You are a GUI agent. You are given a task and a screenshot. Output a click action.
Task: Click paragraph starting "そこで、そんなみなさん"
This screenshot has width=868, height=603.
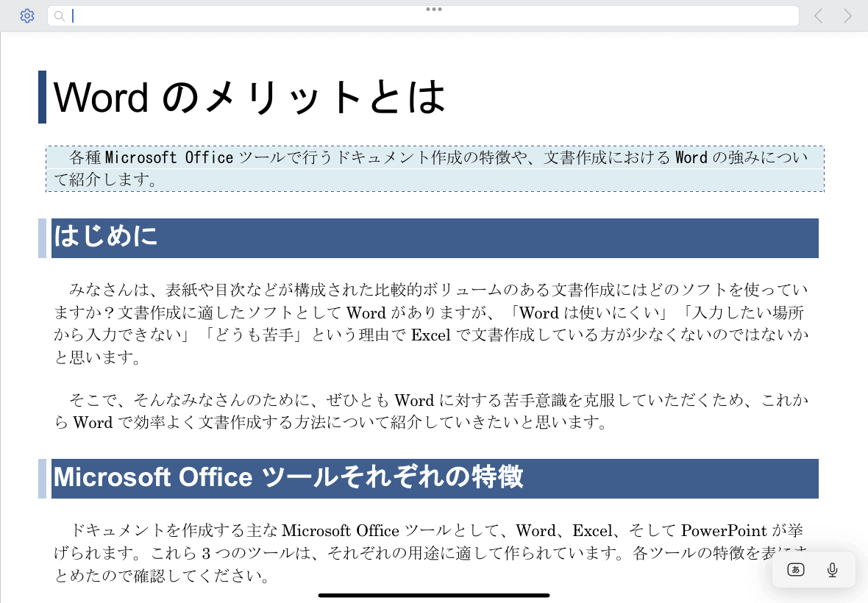(431, 412)
